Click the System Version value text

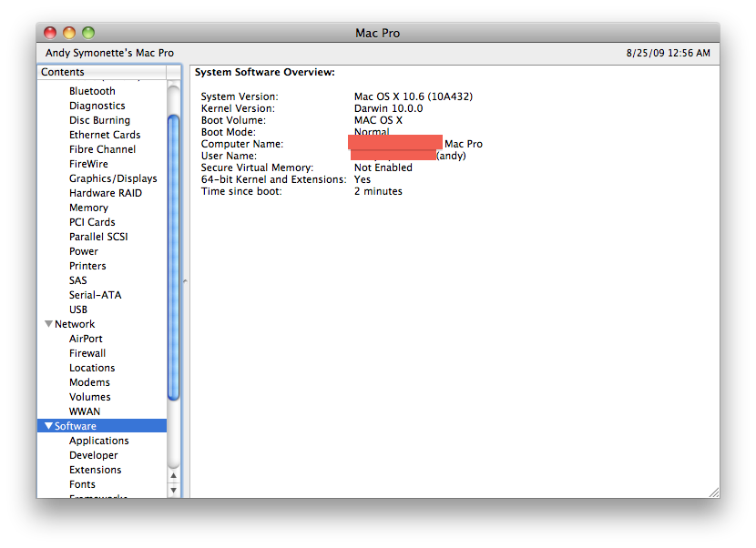[414, 96]
